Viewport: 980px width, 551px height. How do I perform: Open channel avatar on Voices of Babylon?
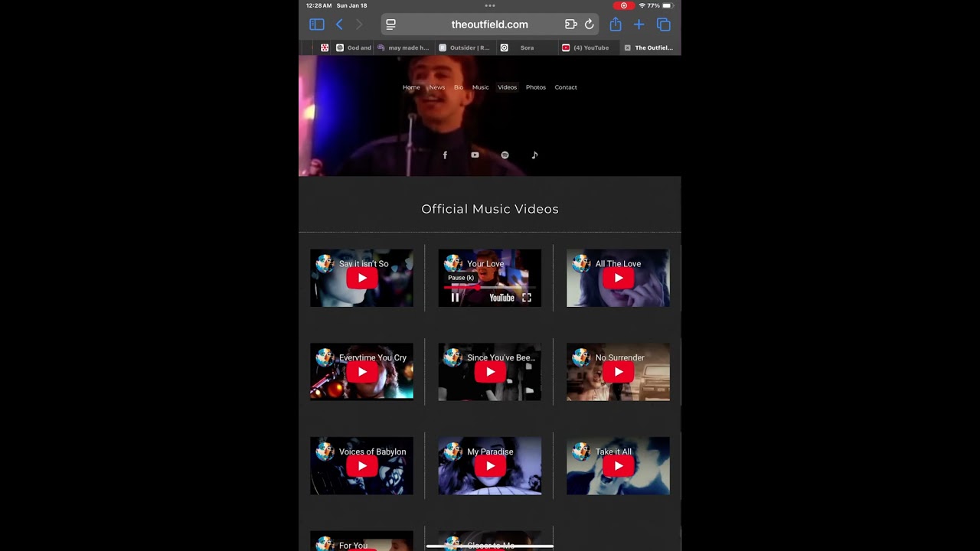[325, 452]
